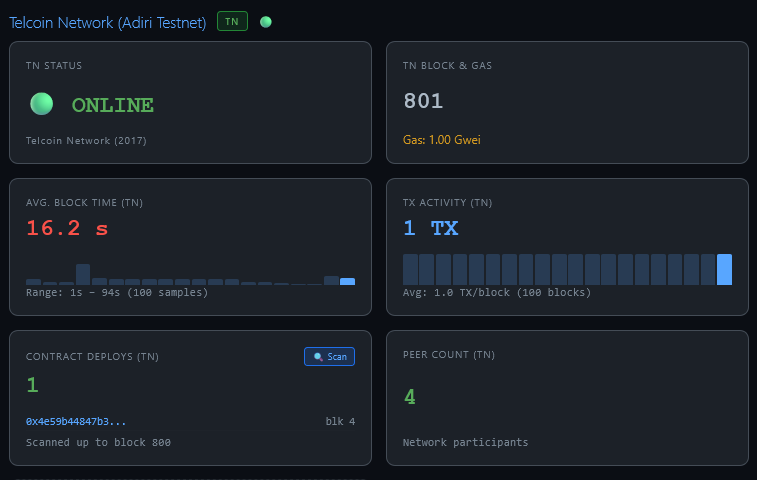Image resolution: width=757 pixels, height=480 pixels.
Task: Click the 'Range: 1s – 94s (100 samples)' text
Action: click(117, 293)
